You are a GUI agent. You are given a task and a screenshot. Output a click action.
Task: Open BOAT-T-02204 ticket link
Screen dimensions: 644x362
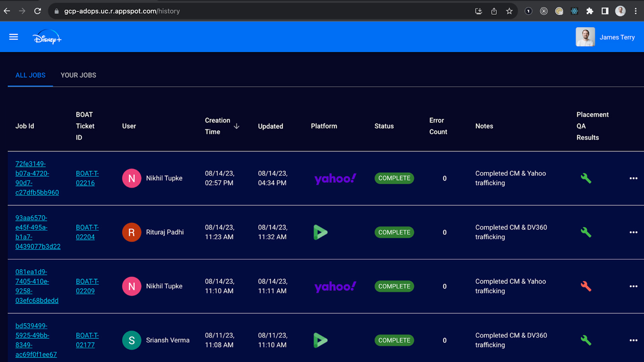pyautogui.click(x=87, y=232)
